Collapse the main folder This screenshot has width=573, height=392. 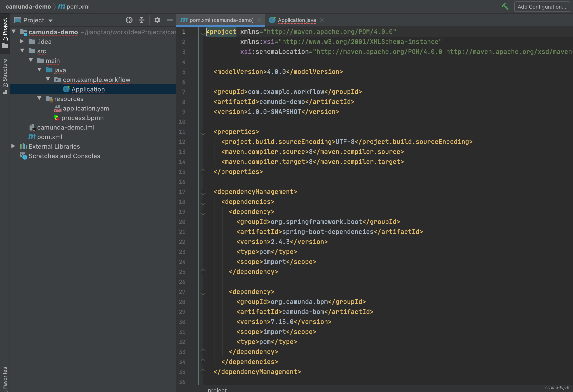pyautogui.click(x=31, y=60)
